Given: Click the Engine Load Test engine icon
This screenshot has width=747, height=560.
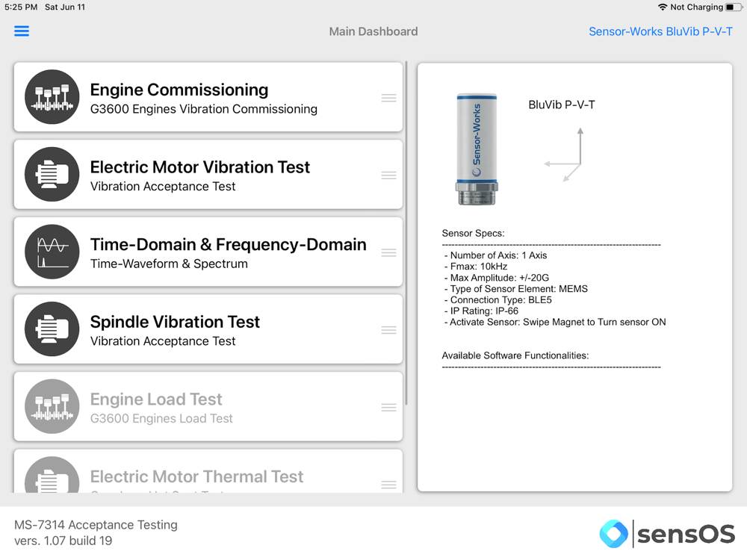Looking at the screenshot, I should tap(52, 407).
